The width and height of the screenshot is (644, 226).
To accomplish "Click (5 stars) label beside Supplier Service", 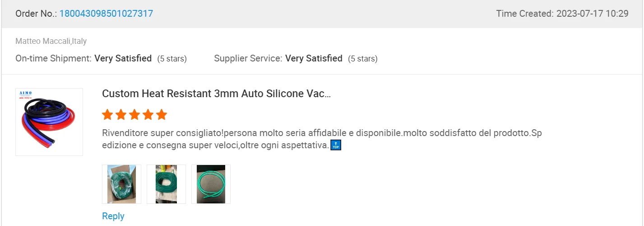I will 363,59.
